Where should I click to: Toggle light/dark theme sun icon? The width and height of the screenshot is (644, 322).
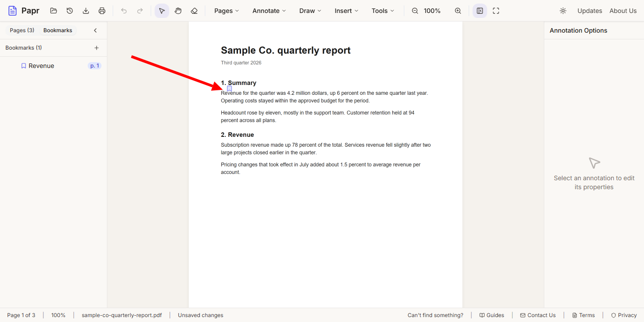pyautogui.click(x=563, y=11)
